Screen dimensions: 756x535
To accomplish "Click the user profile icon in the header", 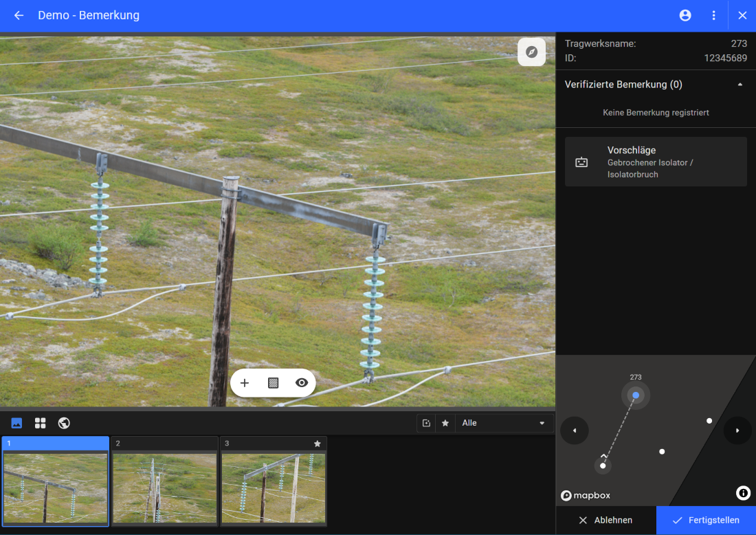I will (x=685, y=15).
